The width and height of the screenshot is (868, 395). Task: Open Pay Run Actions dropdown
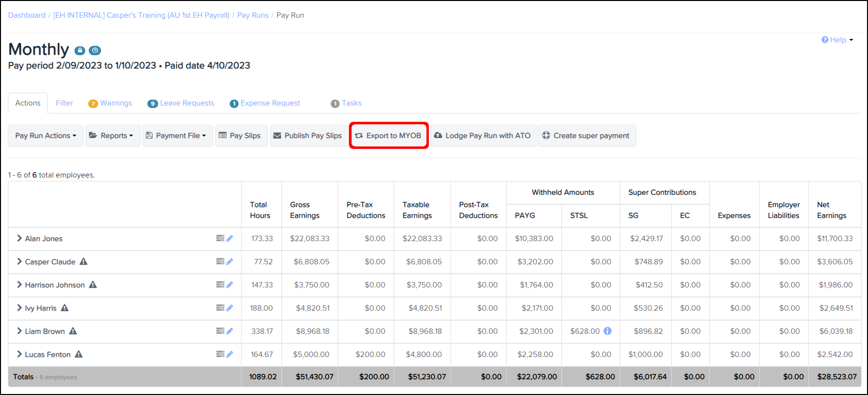pos(45,136)
